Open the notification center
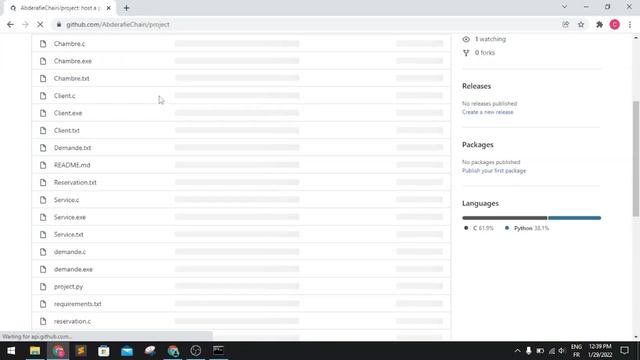640x360 pixels. (x=624, y=351)
